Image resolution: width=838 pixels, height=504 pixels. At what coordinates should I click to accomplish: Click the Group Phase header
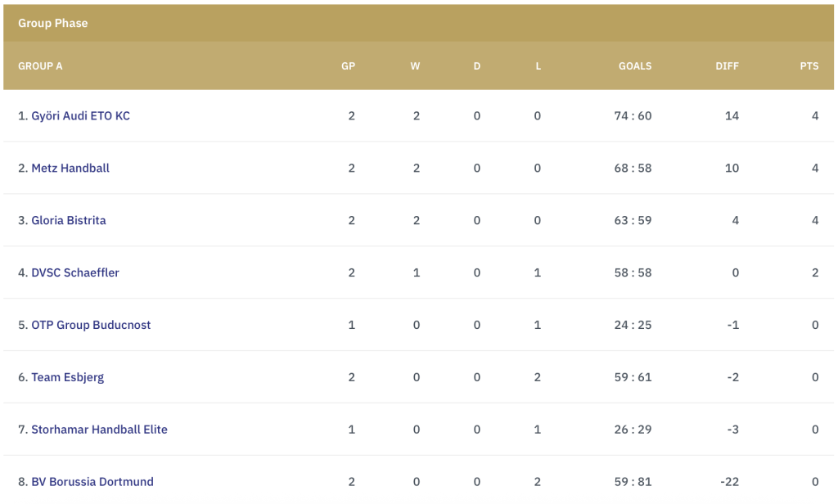tap(53, 23)
